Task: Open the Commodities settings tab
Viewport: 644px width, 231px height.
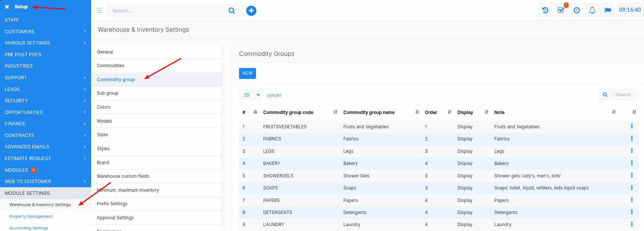Action: coord(111,66)
